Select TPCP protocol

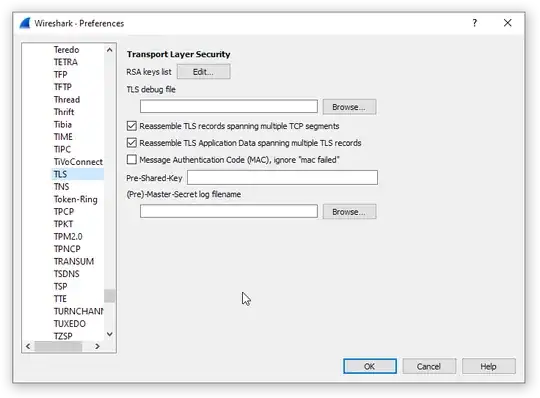click(x=64, y=211)
